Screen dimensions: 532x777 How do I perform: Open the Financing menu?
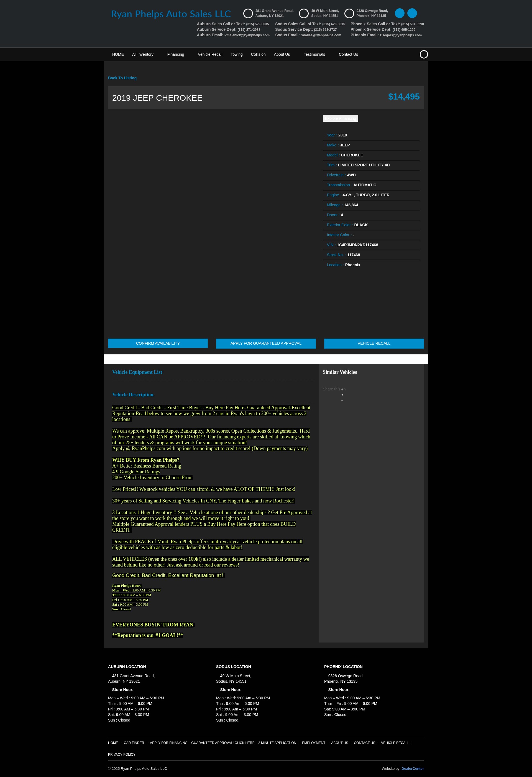(x=175, y=55)
